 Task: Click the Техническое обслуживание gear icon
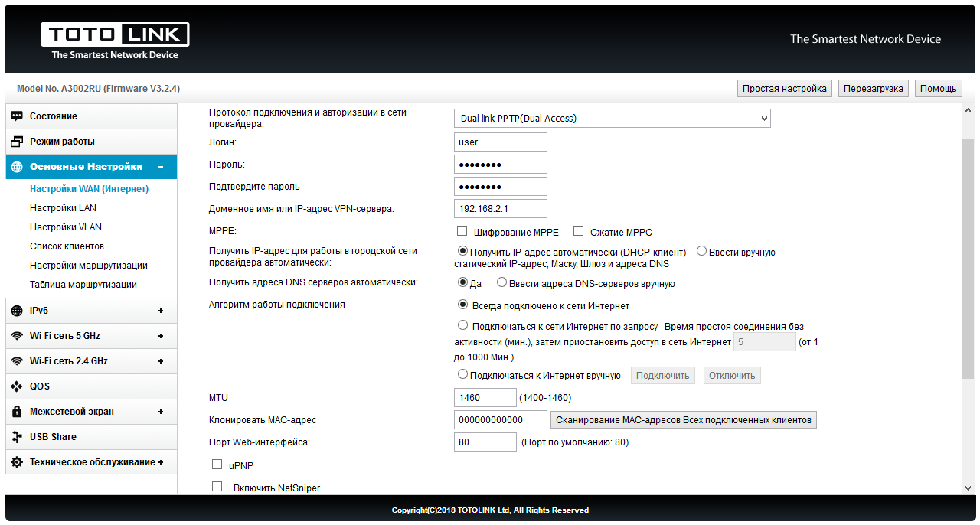[x=17, y=462]
